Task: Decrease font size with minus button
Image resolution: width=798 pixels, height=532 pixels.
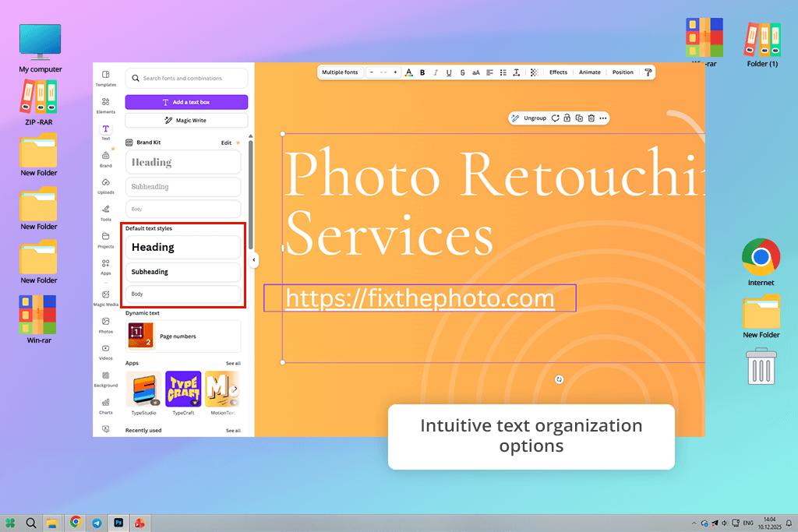Action: (x=372, y=72)
